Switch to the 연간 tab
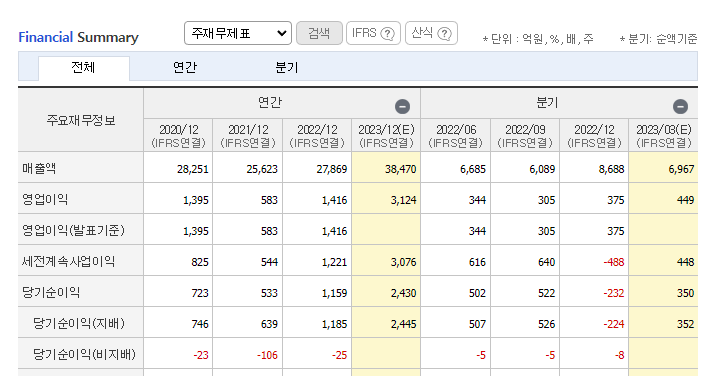Image resolution: width=707 pixels, height=376 pixels. [185, 68]
